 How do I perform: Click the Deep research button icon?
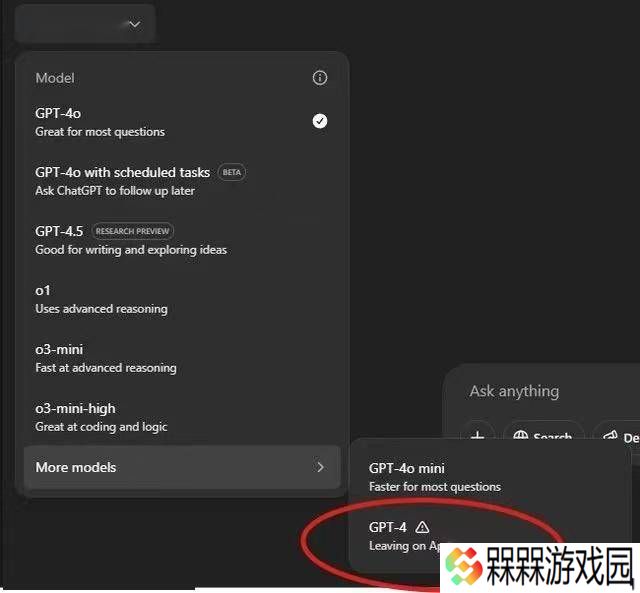pyautogui.click(x=610, y=436)
